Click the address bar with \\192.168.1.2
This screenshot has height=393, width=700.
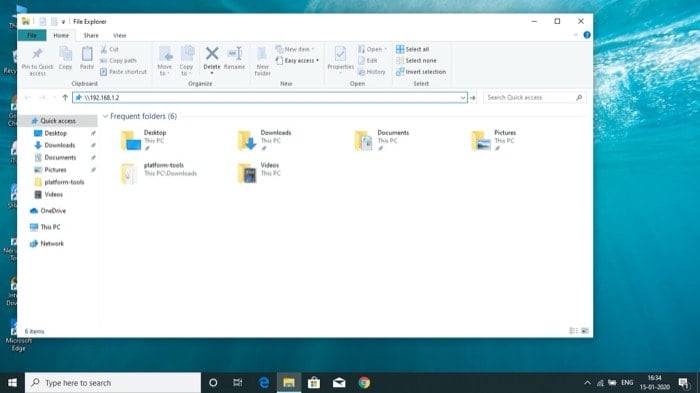point(270,97)
